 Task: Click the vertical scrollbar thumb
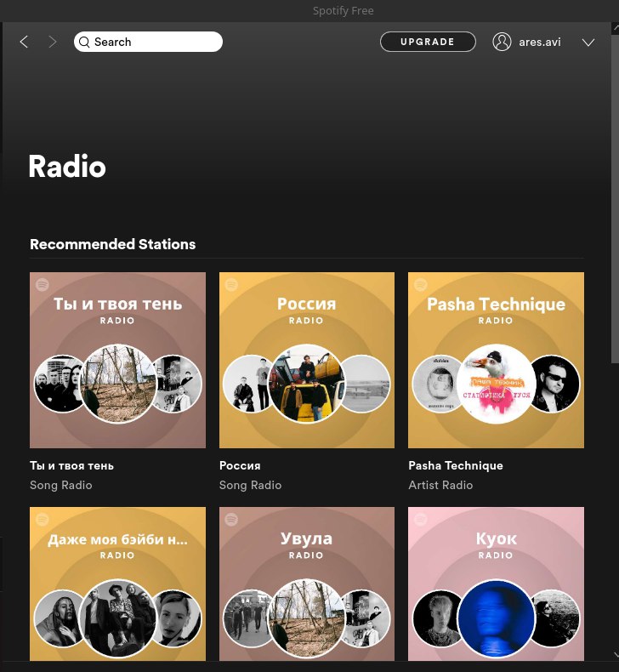click(x=615, y=199)
